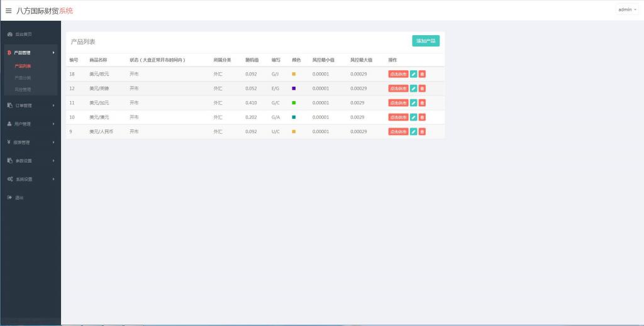Click the trash icon for product 9

tap(422, 132)
